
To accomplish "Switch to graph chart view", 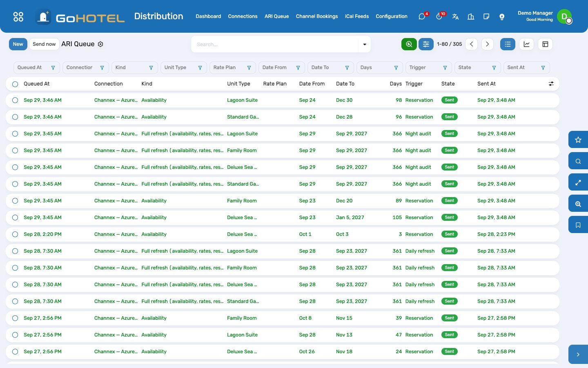I will (x=527, y=44).
